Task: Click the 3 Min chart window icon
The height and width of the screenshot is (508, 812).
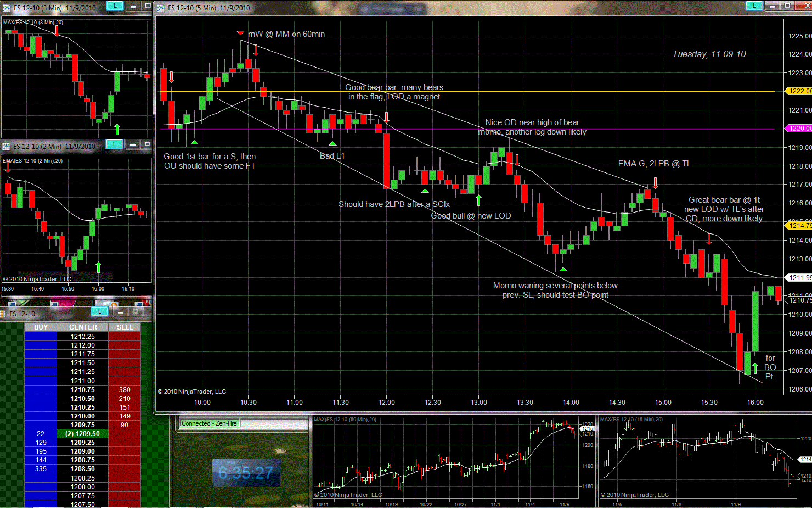Action: point(6,8)
